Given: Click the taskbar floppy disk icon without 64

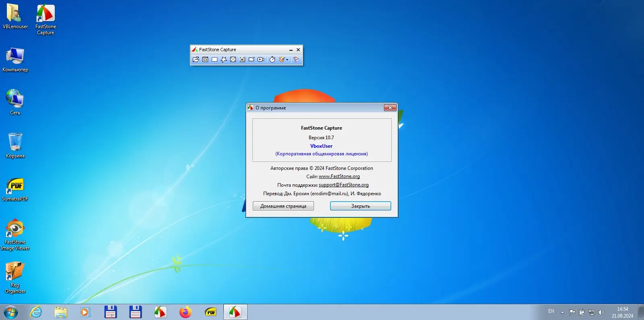Looking at the screenshot, I should (136, 312).
